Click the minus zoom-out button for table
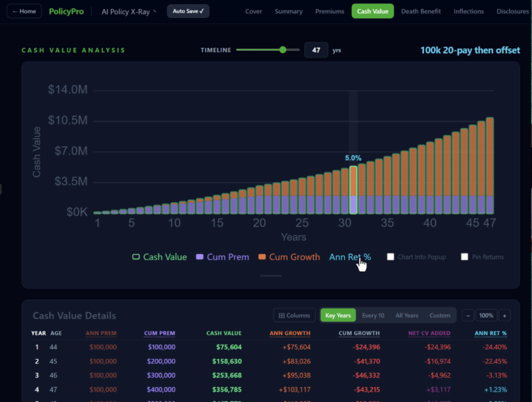The height and width of the screenshot is (402, 532). point(468,316)
